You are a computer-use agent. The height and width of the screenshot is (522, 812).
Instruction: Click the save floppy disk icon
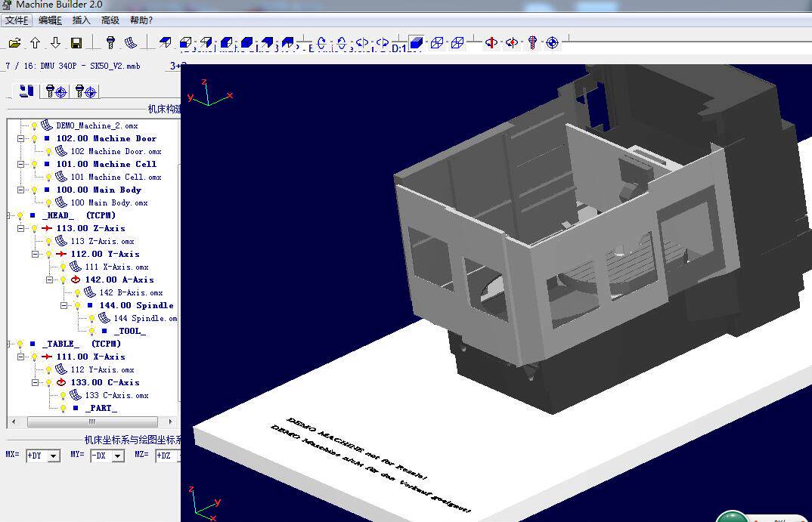click(x=76, y=43)
